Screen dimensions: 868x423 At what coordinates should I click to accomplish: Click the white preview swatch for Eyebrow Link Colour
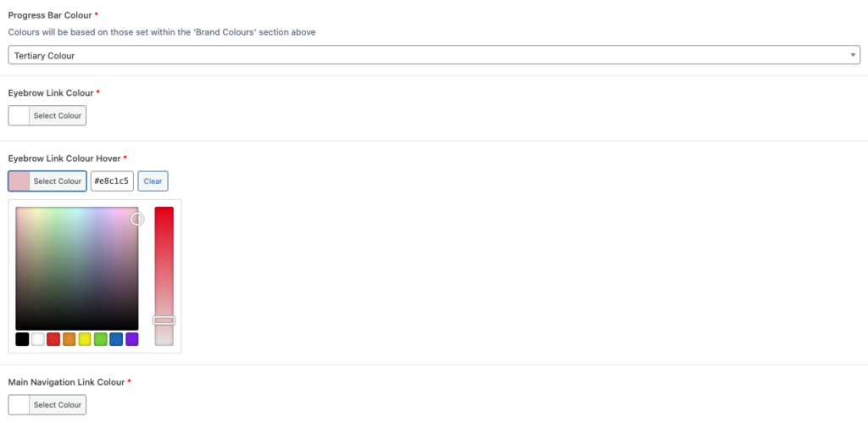tap(19, 115)
